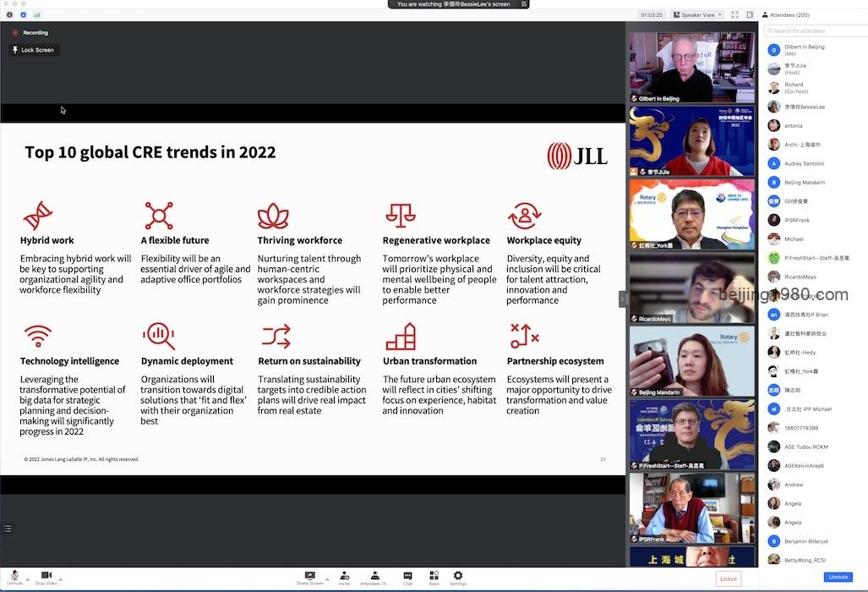
Task: Click the 'Partnership ecosystem' heading on the slide
Action: point(555,361)
